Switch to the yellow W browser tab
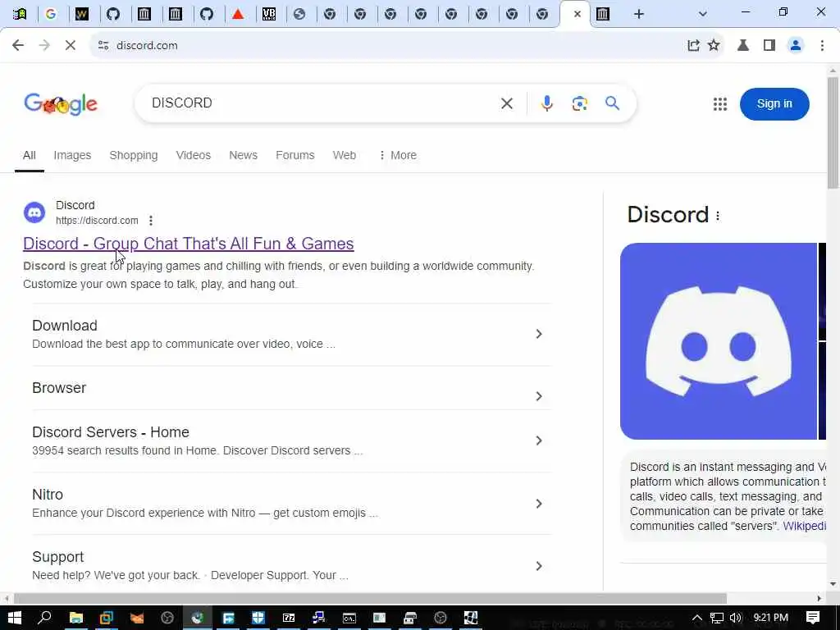This screenshot has height=630, width=840. pos(82,14)
